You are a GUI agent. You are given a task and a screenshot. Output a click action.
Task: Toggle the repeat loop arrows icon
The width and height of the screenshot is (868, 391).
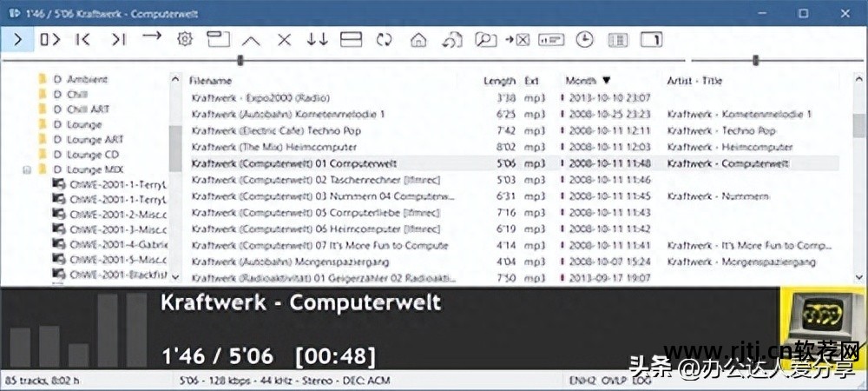383,39
